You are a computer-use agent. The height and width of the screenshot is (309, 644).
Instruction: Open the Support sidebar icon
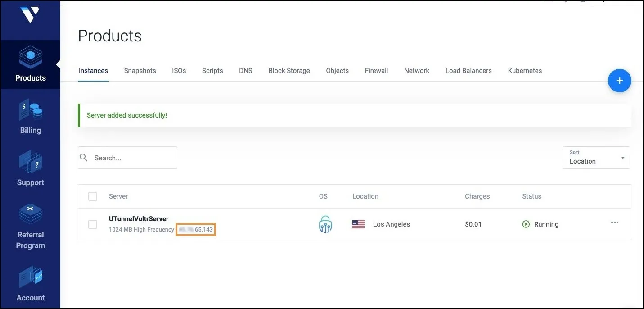[30, 162]
